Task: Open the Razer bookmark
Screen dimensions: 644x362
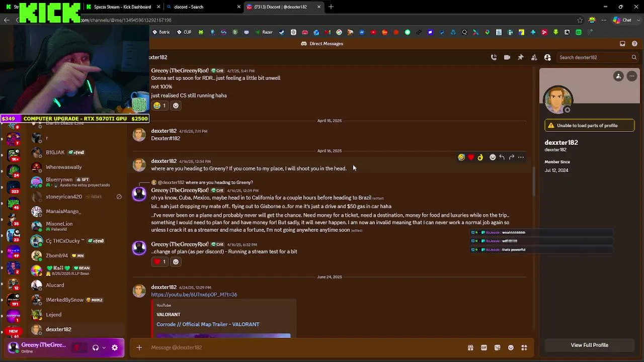Action: (264, 32)
